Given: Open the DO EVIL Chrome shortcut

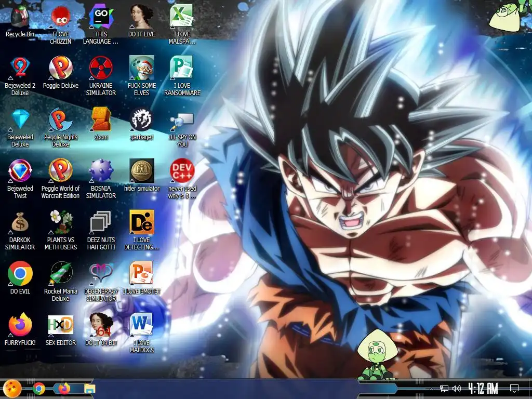Looking at the screenshot, I should (x=20, y=278).
